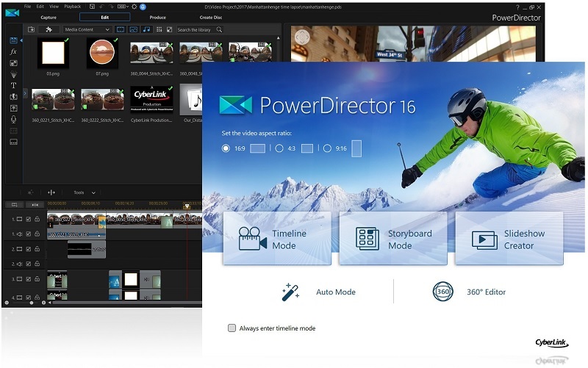The image size is (588, 368).
Task: Click the library grid view icon
Action: pyautogui.click(x=159, y=29)
